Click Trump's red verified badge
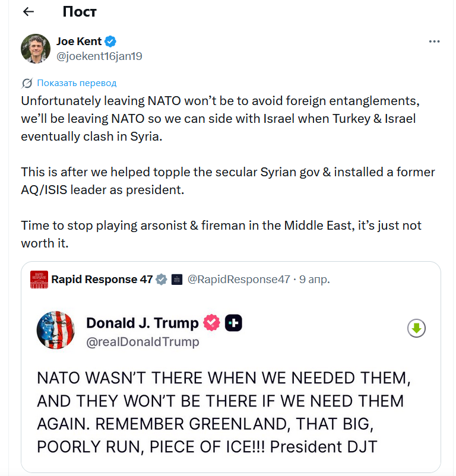The height and width of the screenshot is (476, 456). (211, 323)
